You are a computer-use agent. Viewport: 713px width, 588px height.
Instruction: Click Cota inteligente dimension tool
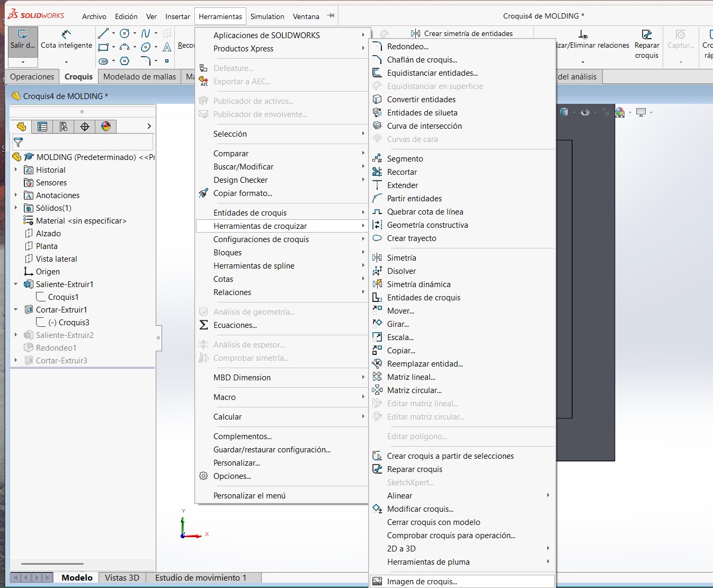click(x=66, y=40)
